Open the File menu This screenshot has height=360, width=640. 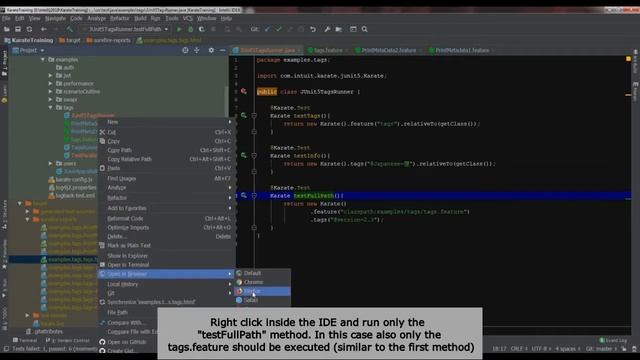(7, 18)
